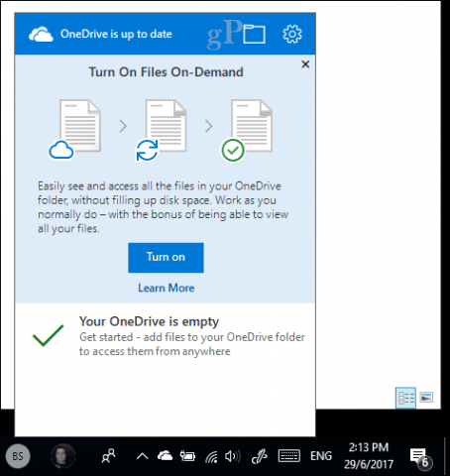Open the touch keyboard tray icon
Screen dimensions: 450x476
(289, 456)
